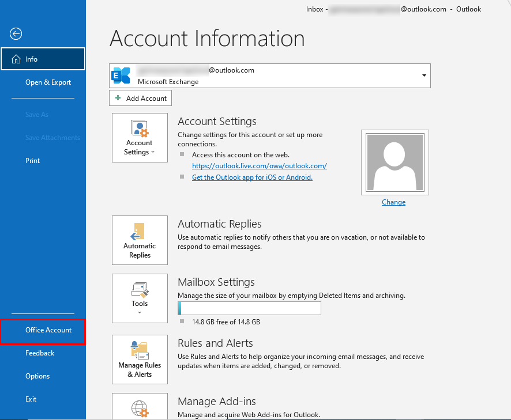Click the 'Microsoft Exchange' account type label

pyautogui.click(x=168, y=82)
